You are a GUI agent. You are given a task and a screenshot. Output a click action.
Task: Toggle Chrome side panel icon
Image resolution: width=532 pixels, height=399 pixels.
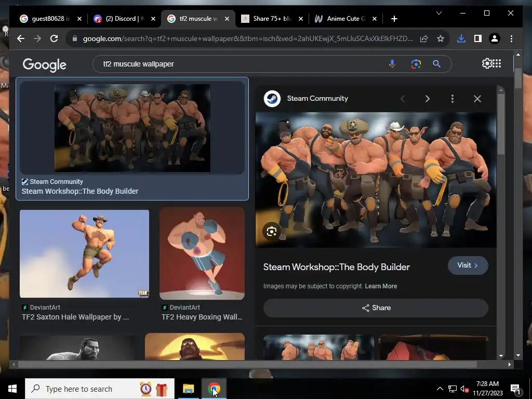click(x=478, y=38)
